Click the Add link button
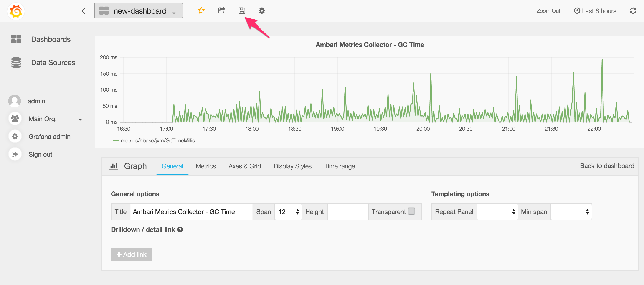This screenshot has width=644, height=285. coord(132,254)
